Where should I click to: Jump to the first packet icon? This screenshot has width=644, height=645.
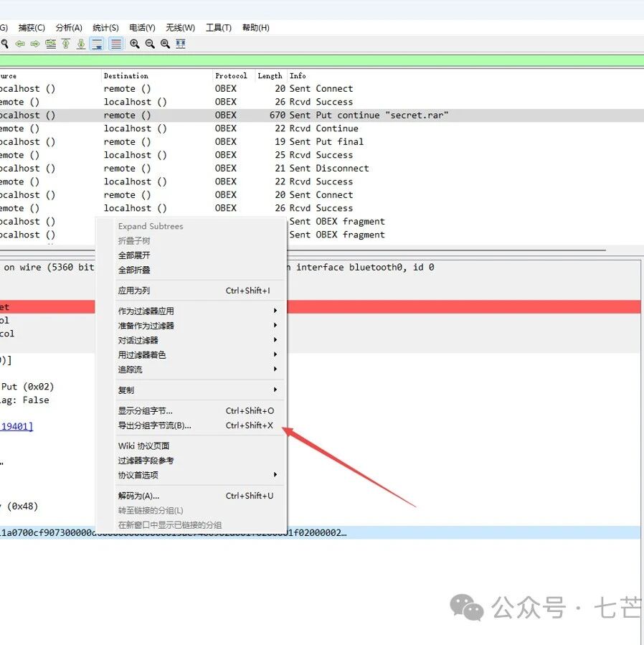66,44
